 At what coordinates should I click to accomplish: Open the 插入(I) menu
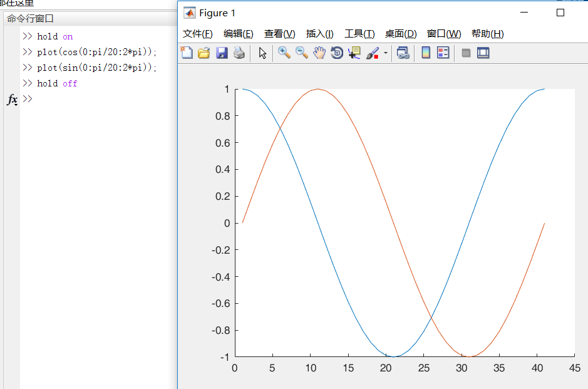(320, 34)
